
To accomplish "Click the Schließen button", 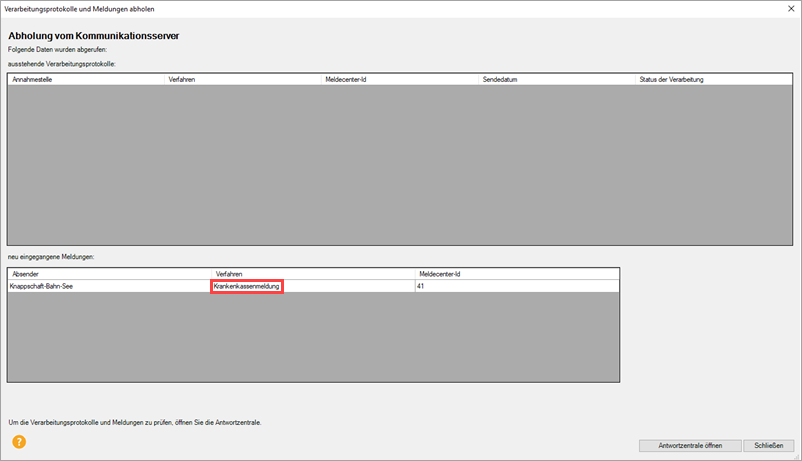I will pyautogui.click(x=768, y=445).
